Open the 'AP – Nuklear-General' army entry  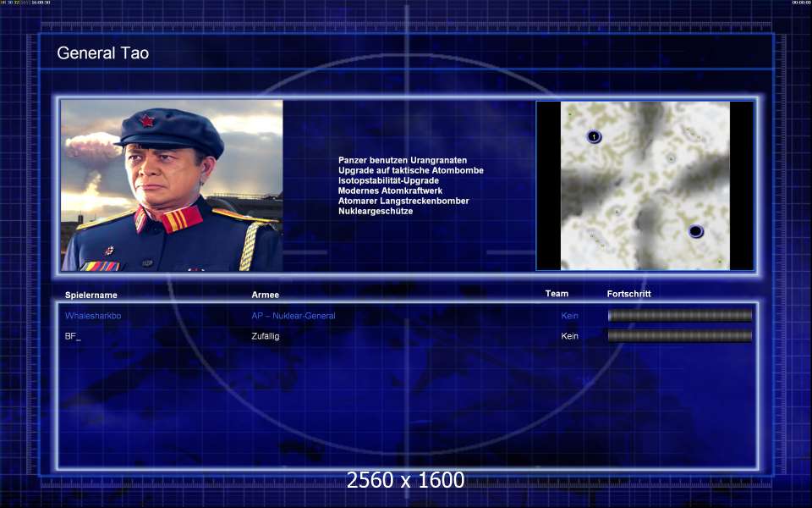294,316
